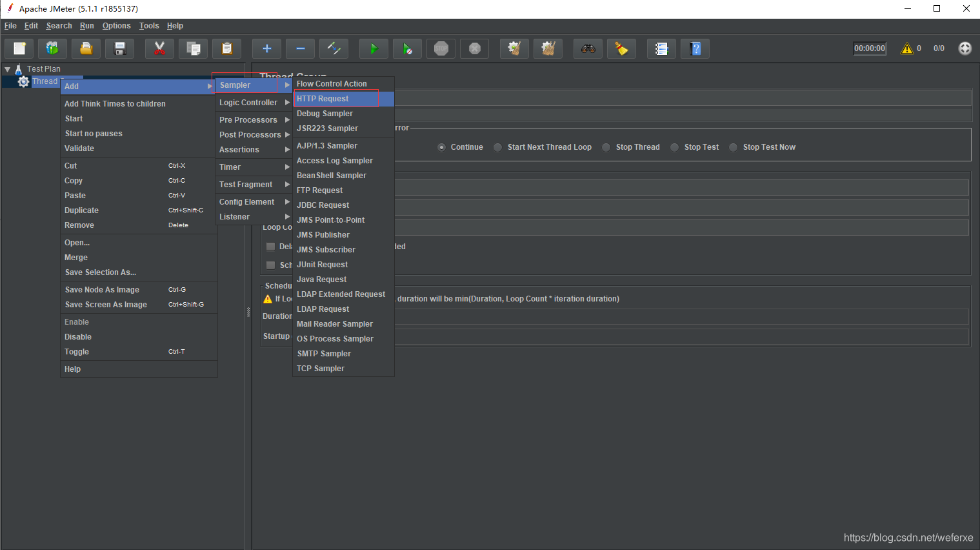Click the remote engine status icon at toolbar end
The image size is (980, 550).
965,48
